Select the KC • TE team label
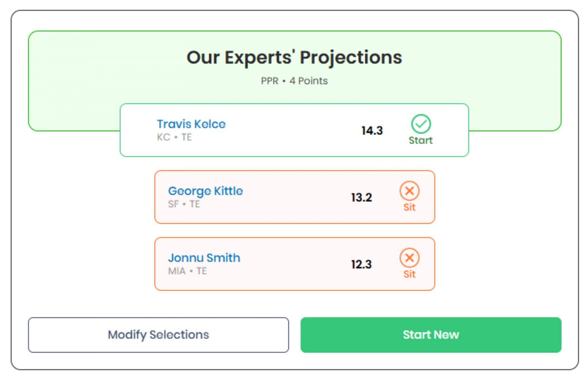The width and height of the screenshot is (588, 380). pyautogui.click(x=174, y=137)
